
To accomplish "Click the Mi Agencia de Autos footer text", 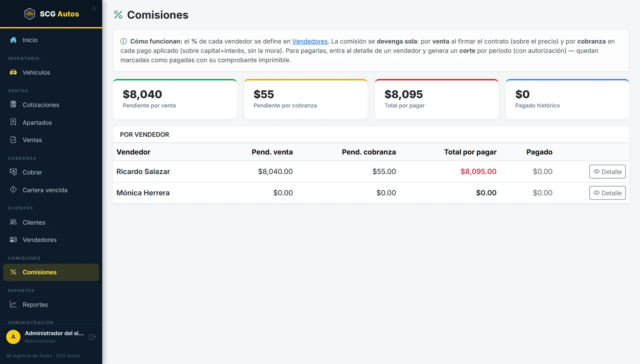I will [x=43, y=356].
